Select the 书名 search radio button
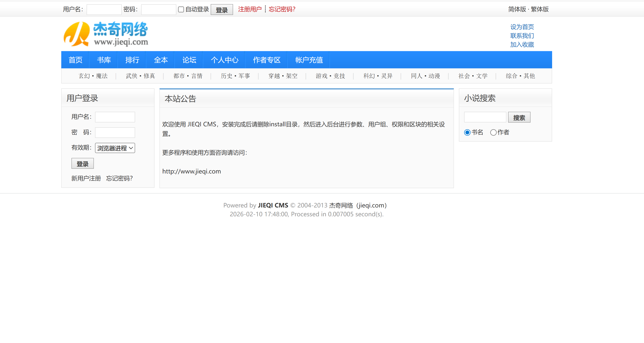 point(467,132)
